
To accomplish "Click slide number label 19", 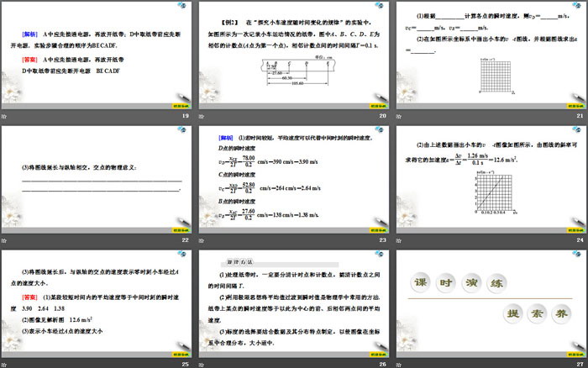I will [186, 116].
